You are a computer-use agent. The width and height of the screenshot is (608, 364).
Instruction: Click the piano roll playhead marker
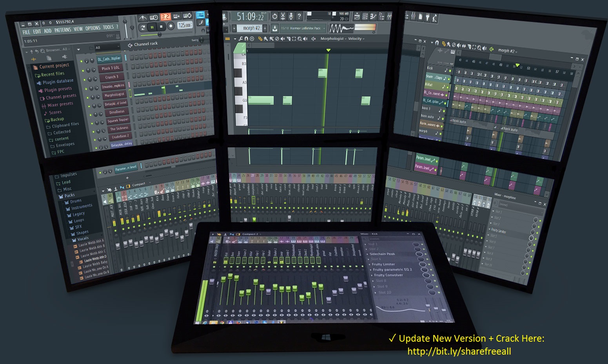(x=329, y=50)
